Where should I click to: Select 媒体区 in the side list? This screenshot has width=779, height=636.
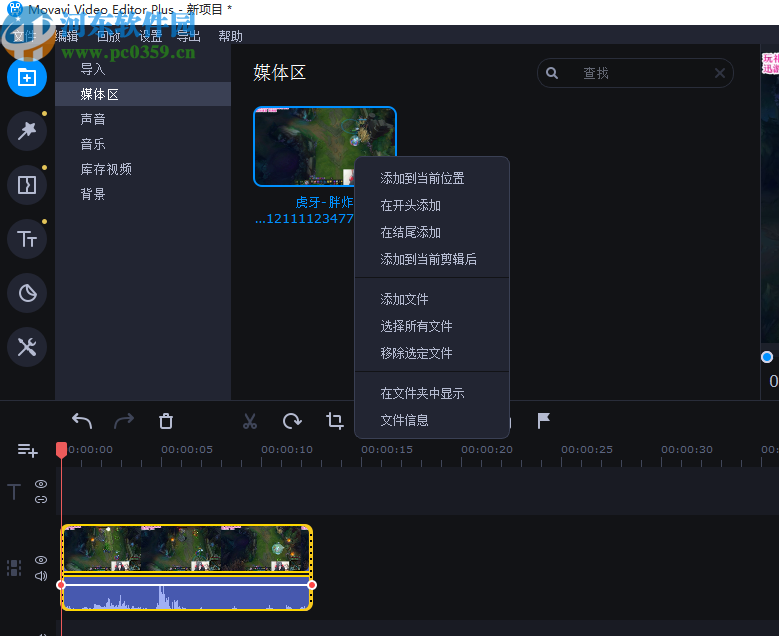point(143,94)
